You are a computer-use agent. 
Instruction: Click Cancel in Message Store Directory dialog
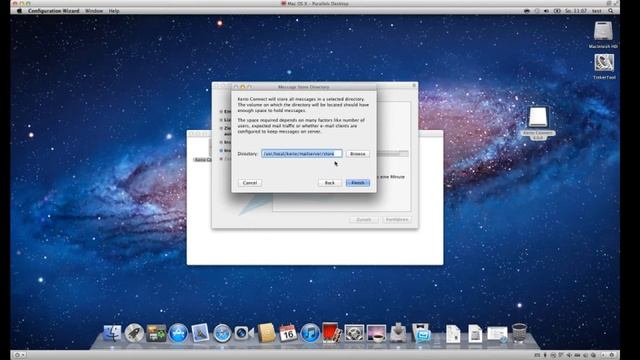point(250,183)
